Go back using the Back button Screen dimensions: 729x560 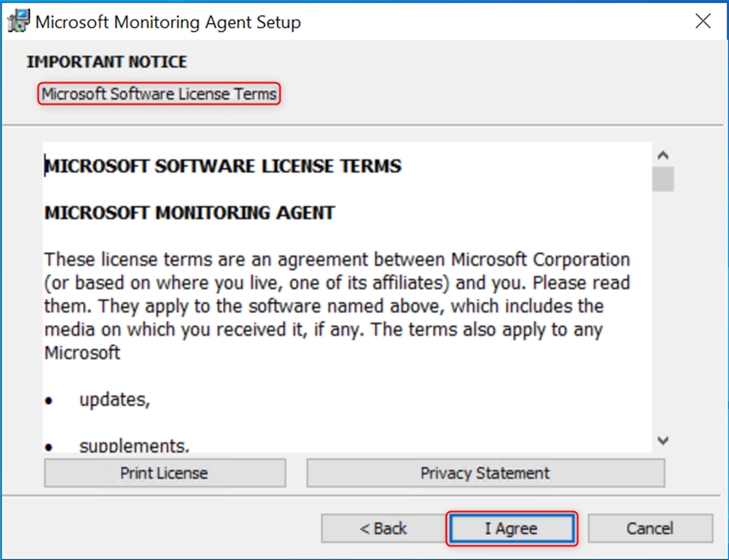383,528
